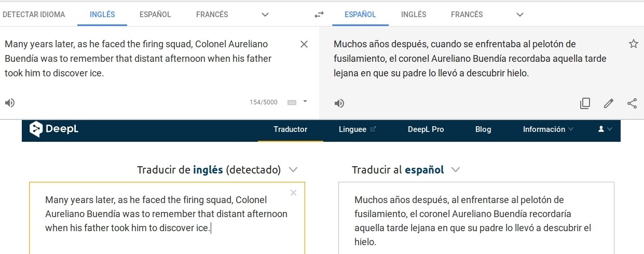Swap source and target languages

(319, 15)
